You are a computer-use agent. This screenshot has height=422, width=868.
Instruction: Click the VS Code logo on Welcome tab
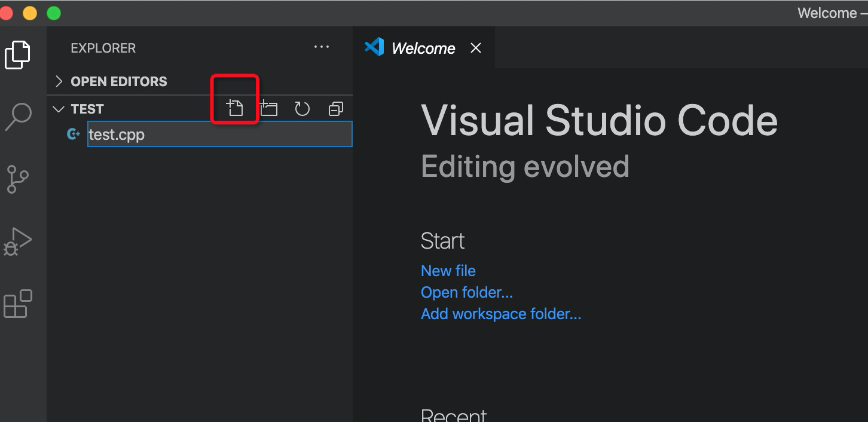click(374, 47)
